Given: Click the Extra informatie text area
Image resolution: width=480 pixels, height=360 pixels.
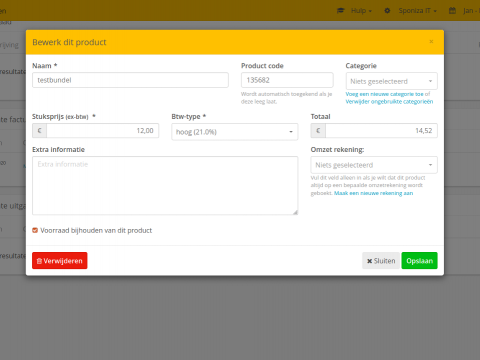Looking at the screenshot, I should (165, 185).
